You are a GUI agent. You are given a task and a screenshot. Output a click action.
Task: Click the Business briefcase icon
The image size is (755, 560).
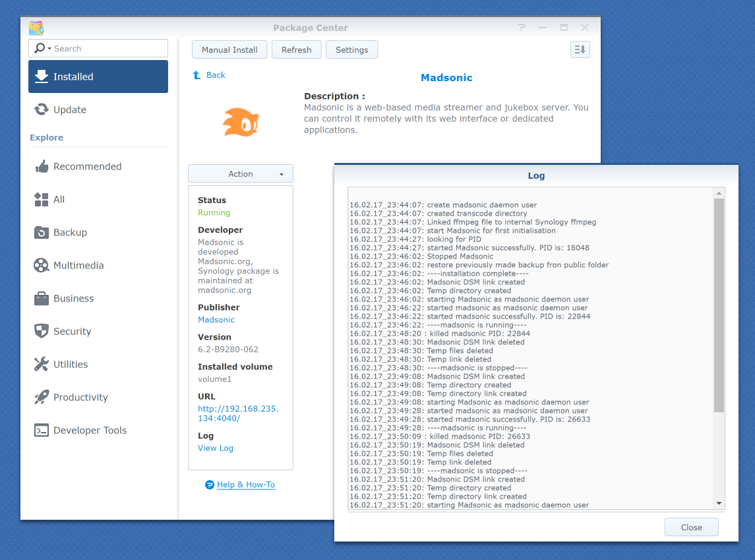(x=42, y=299)
